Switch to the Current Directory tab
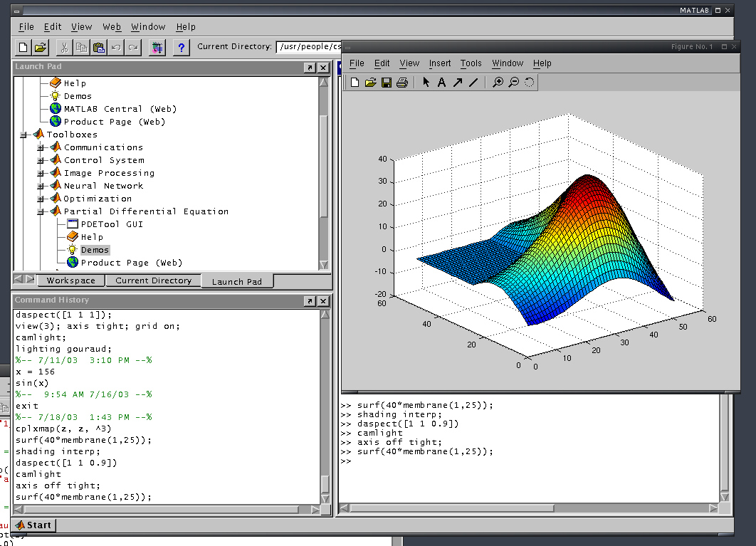Image resolution: width=756 pixels, height=546 pixels. [x=153, y=280]
